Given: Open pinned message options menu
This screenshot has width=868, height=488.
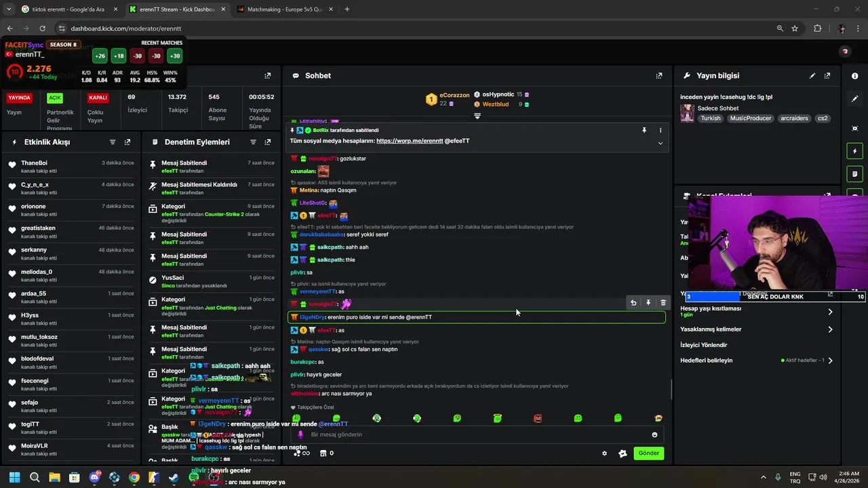Looking at the screenshot, I should click(660, 130).
